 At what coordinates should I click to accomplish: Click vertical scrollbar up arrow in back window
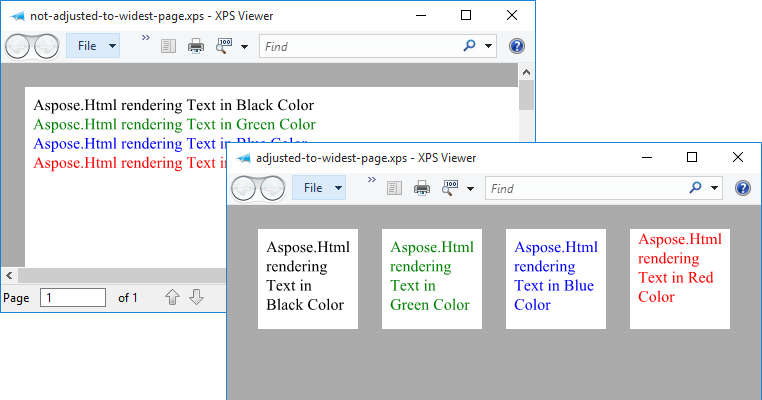click(526, 72)
